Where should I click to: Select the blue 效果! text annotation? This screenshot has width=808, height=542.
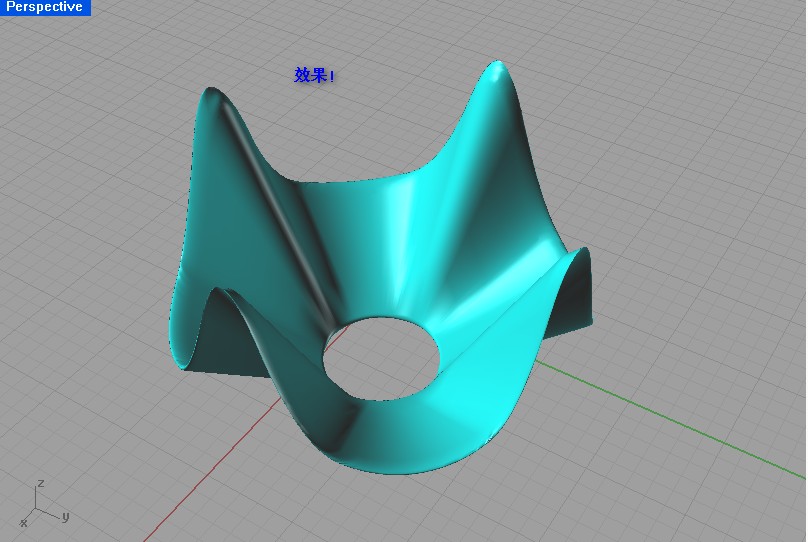[x=314, y=75]
